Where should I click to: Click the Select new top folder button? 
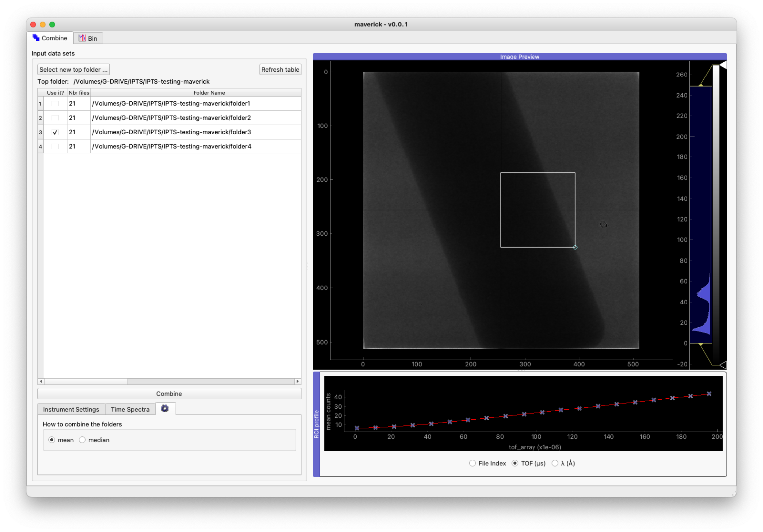click(73, 69)
